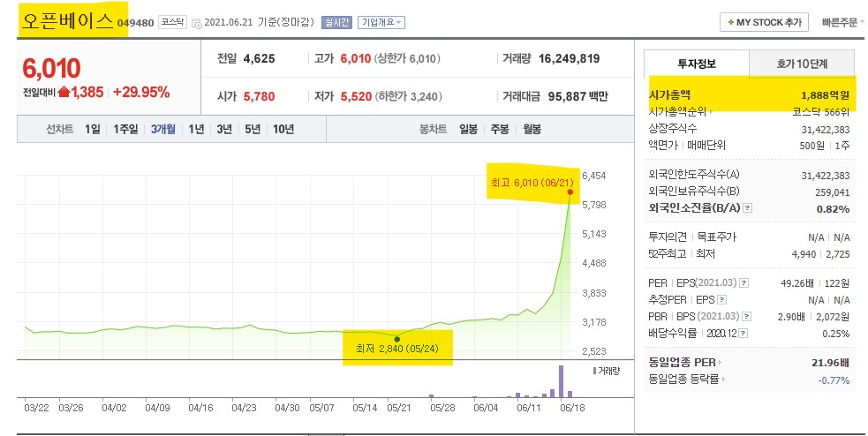Click the 거래량 value 16,249,819
Screen dimensions: 868x436
569,58
